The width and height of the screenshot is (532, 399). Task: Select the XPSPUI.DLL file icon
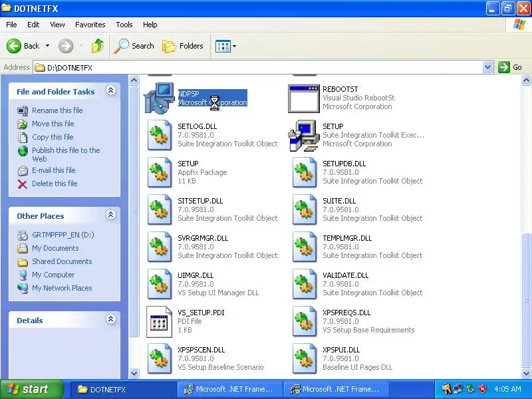point(305,359)
